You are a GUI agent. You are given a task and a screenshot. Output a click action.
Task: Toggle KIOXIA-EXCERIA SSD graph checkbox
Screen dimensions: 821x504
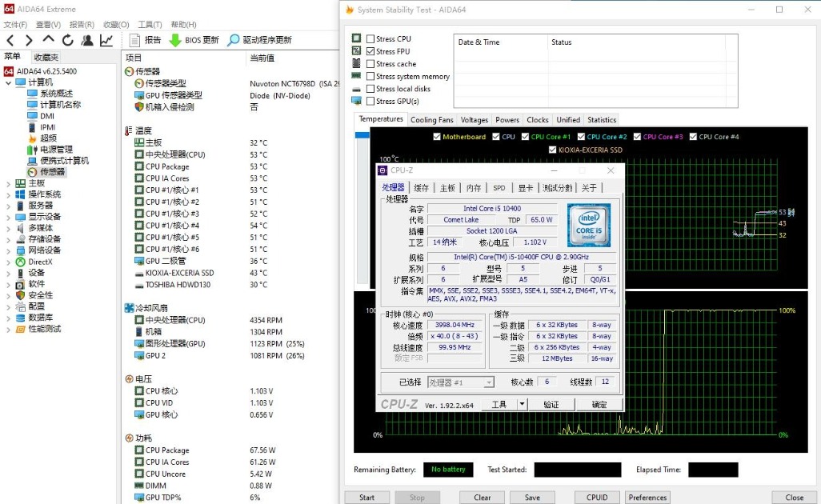552,150
